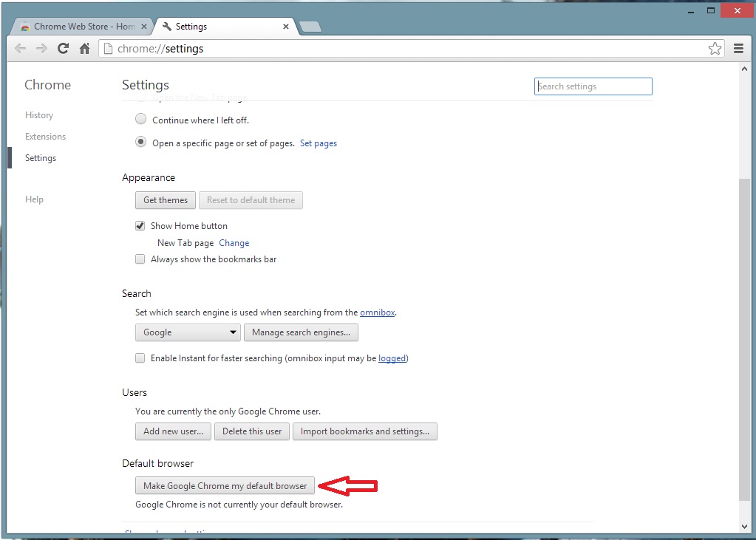
Task: Click Add new user button
Action: (173, 431)
